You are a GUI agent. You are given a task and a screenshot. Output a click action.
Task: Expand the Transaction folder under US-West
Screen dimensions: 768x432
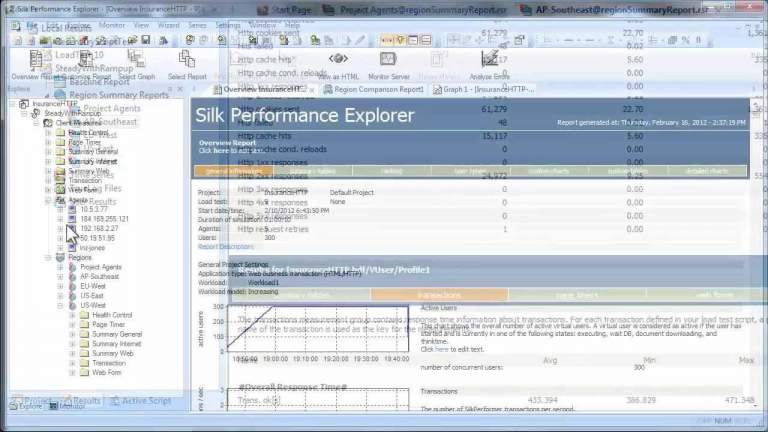72,363
